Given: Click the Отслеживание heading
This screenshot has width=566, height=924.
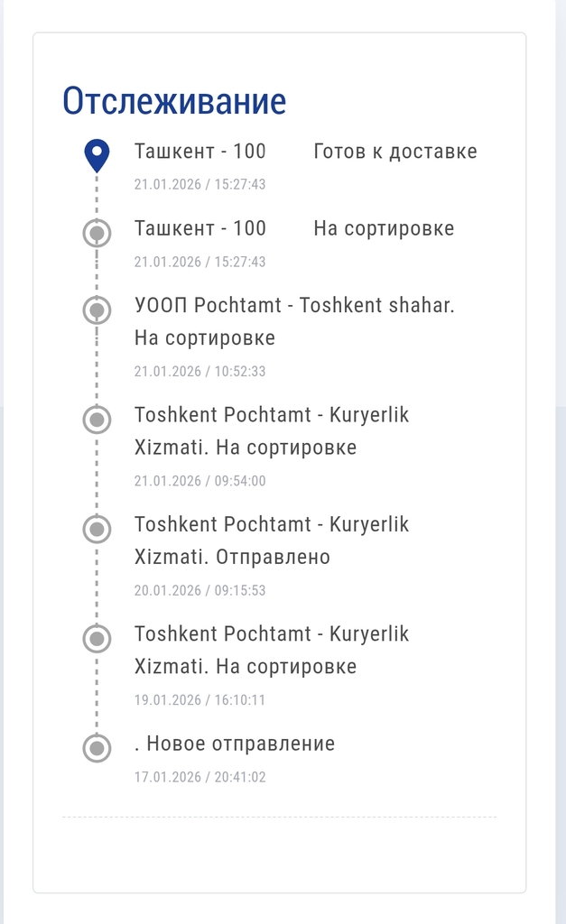Looking at the screenshot, I should point(174,101).
